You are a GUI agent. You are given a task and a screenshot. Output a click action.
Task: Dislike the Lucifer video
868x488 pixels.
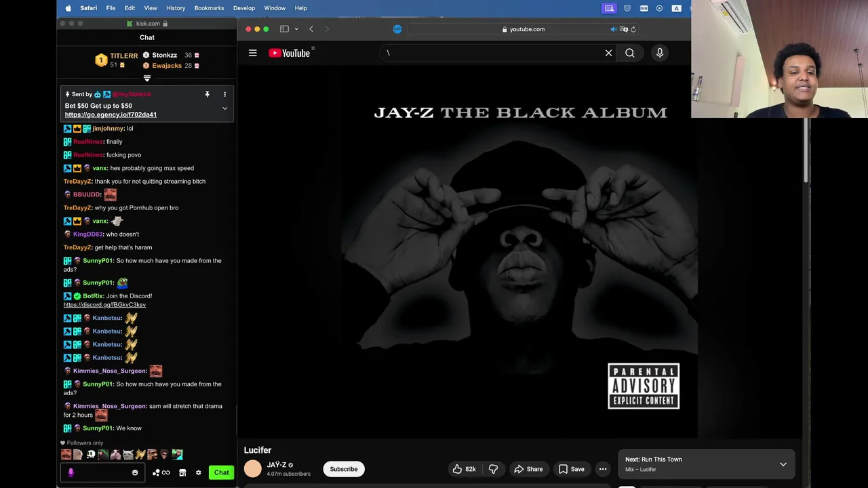tap(493, 469)
